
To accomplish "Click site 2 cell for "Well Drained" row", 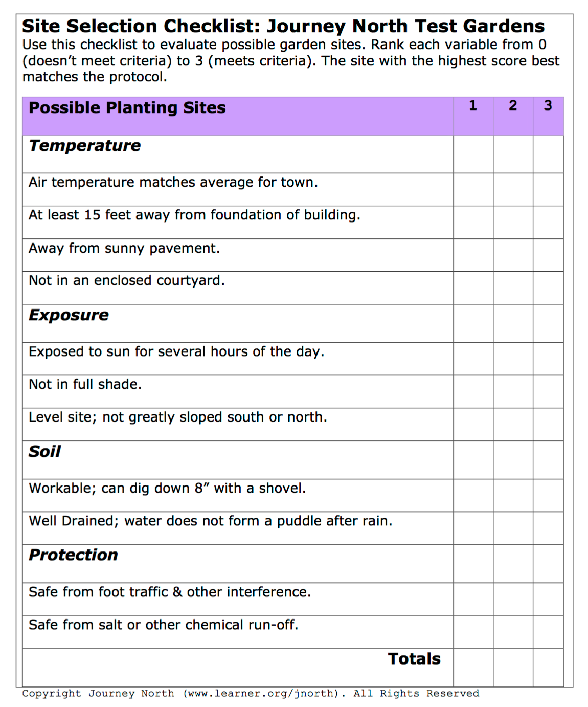I will (x=513, y=528).
